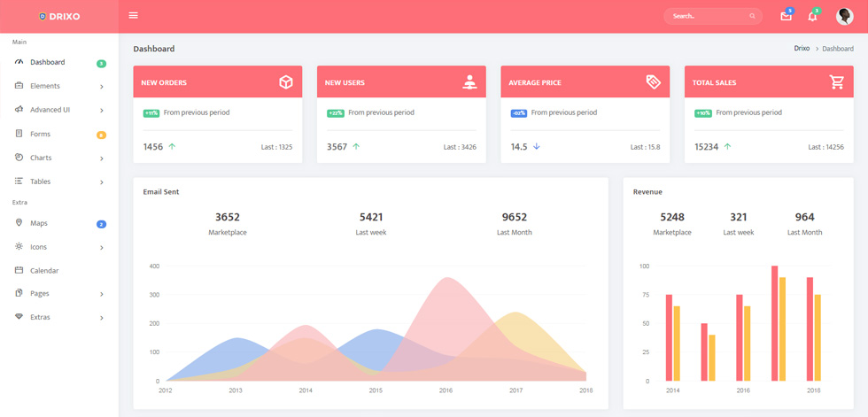Select the Charts menu label

pos(41,158)
